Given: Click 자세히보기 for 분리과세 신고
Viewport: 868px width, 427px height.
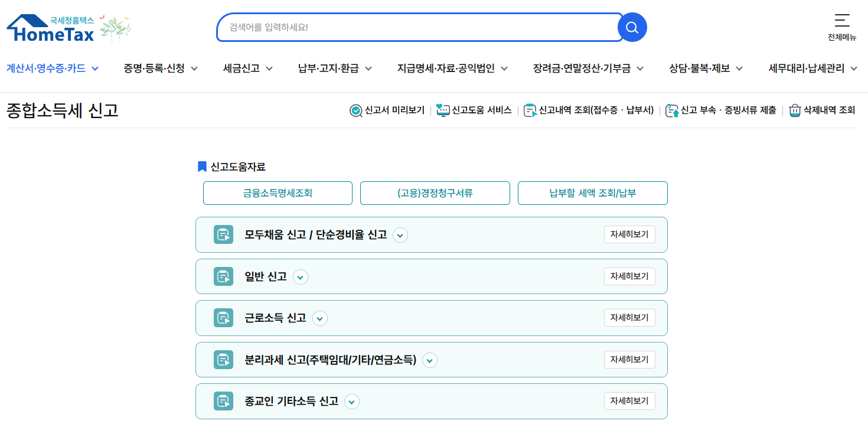Looking at the screenshot, I should (x=629, y=360).
